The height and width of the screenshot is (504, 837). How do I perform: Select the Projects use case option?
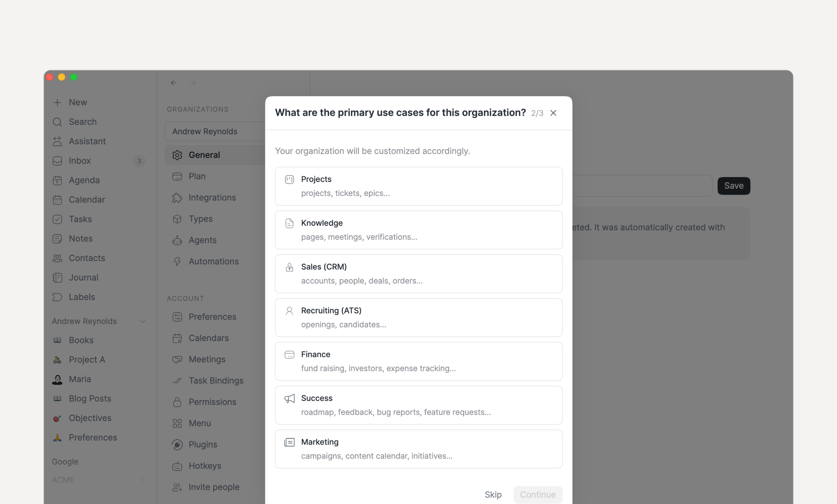pyautogui.click(x=418, y=186)
